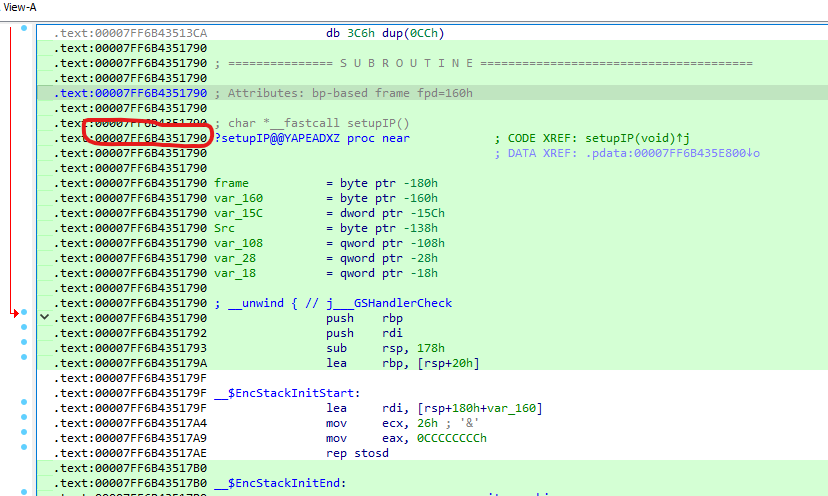The height and width of the screenshot is (496, 828).
Task: Collapse the function using the chevron at push rbp
Action: [x=43, y=317]
